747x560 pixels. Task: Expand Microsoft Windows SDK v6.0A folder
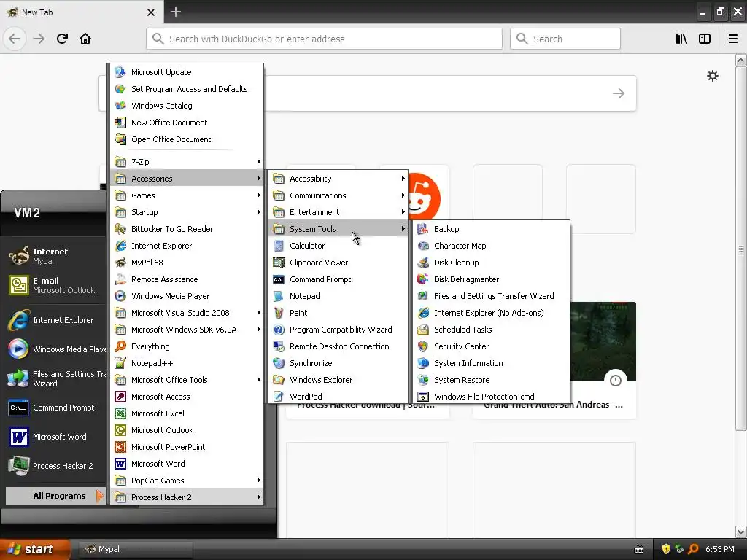pos(187,330)
